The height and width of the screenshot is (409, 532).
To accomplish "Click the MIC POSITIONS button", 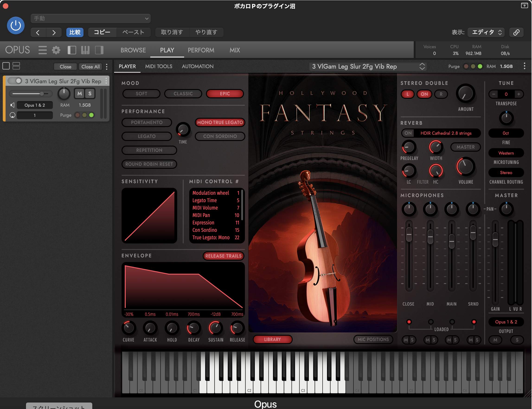I will tap(373, 339).
